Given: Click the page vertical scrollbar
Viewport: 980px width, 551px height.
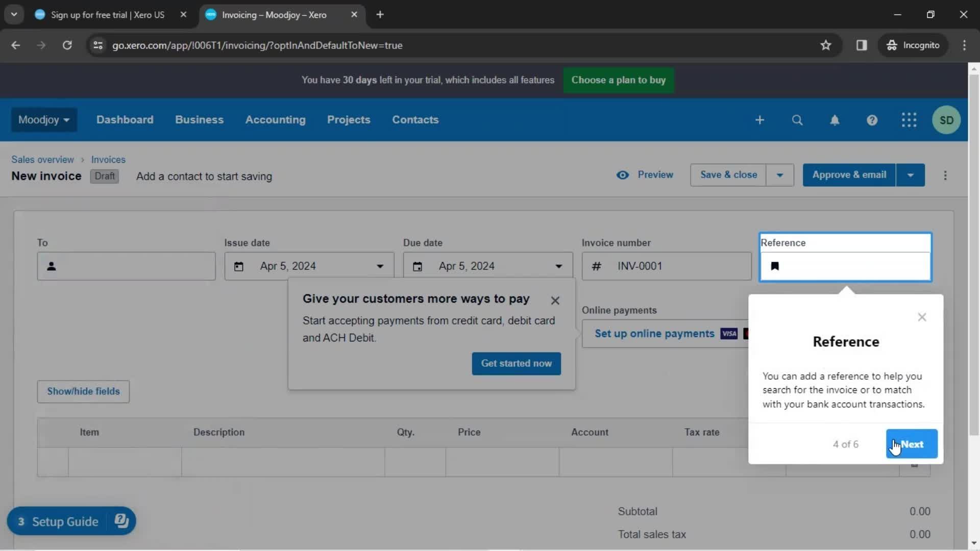Looking at the screenshot, I should point(974,255).
